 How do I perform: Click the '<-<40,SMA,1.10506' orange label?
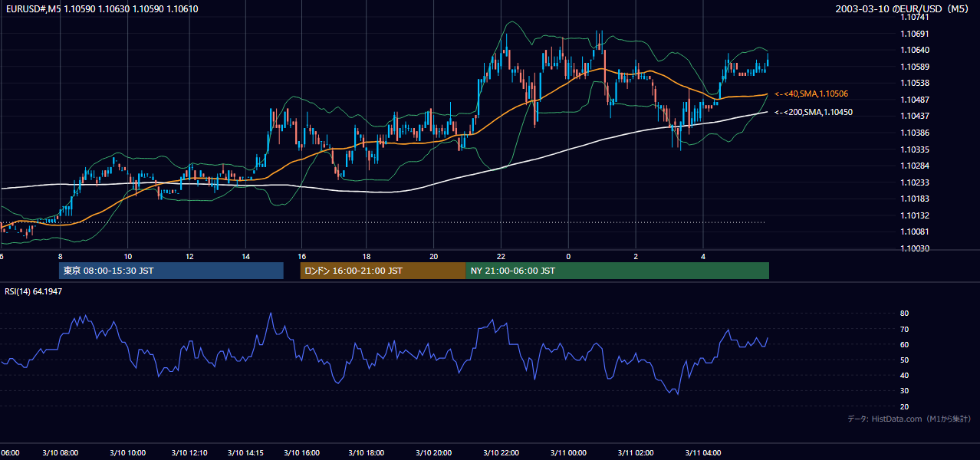811,94
